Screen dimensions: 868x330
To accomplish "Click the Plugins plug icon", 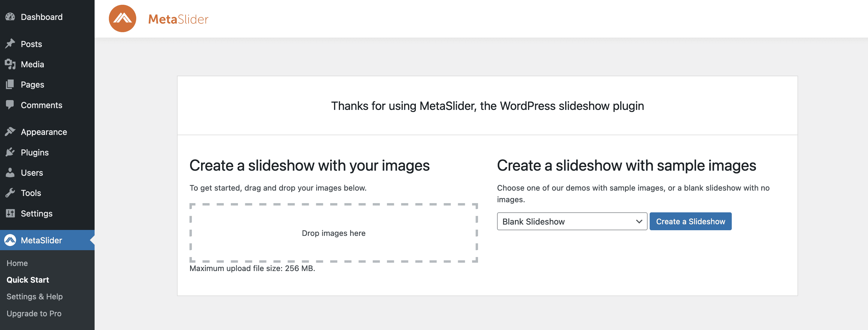I will 10,152.
